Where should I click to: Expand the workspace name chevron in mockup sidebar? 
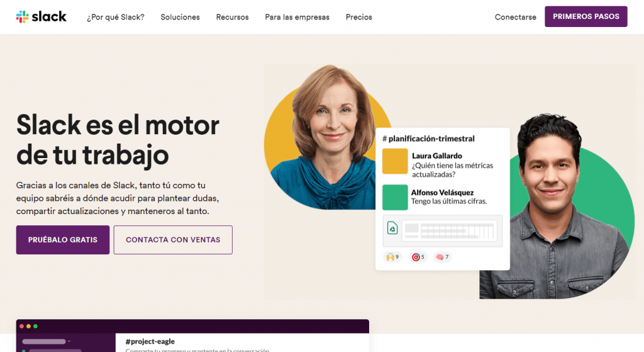click(x=69, y=341)
